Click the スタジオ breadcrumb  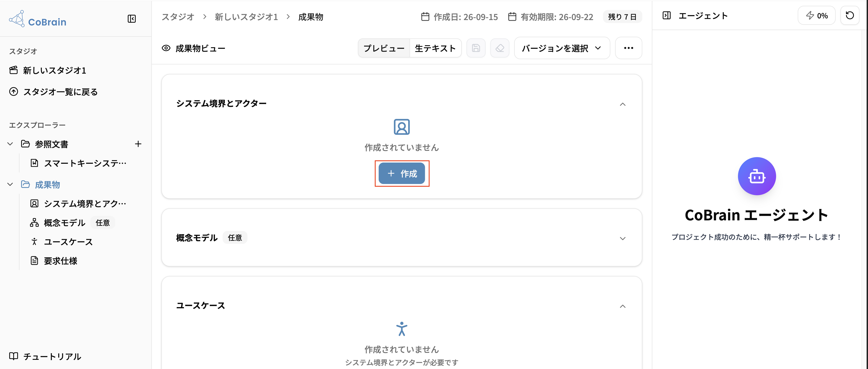coord(178,17)
